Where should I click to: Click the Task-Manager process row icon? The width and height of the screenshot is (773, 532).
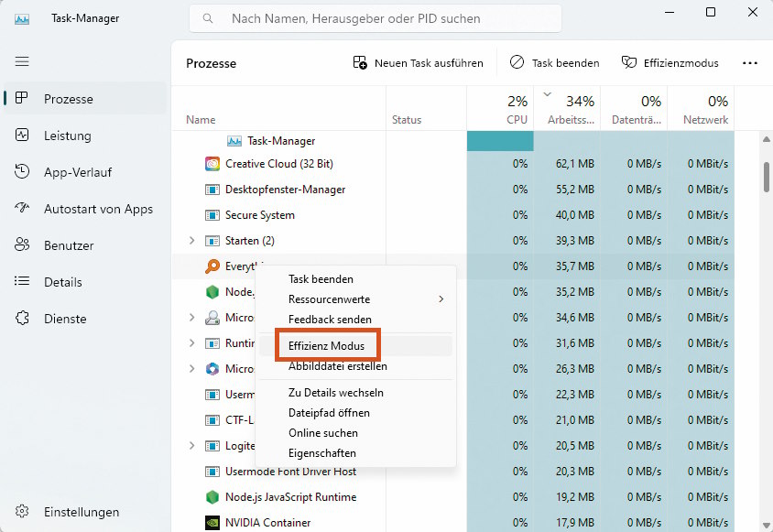coord(234,141)
